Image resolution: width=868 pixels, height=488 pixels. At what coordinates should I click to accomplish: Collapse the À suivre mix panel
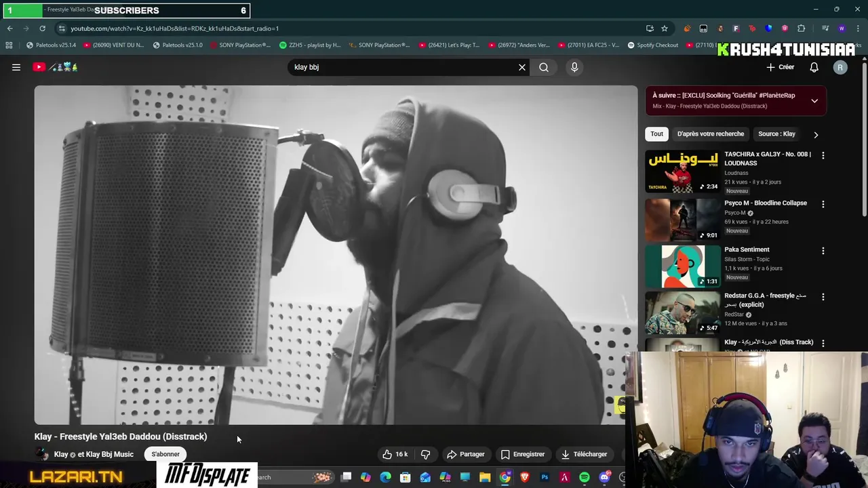[x=814, y=101]
